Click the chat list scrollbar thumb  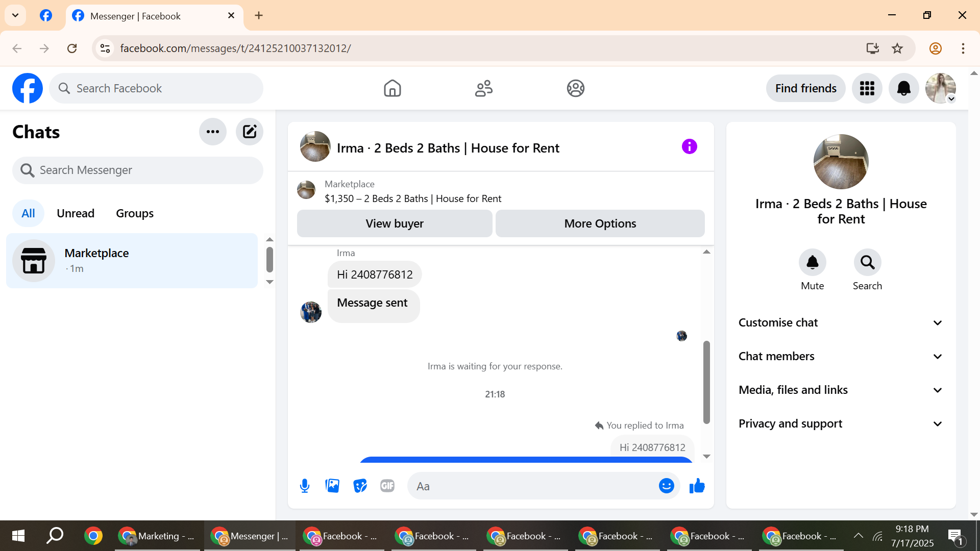[x=270, y=260]
